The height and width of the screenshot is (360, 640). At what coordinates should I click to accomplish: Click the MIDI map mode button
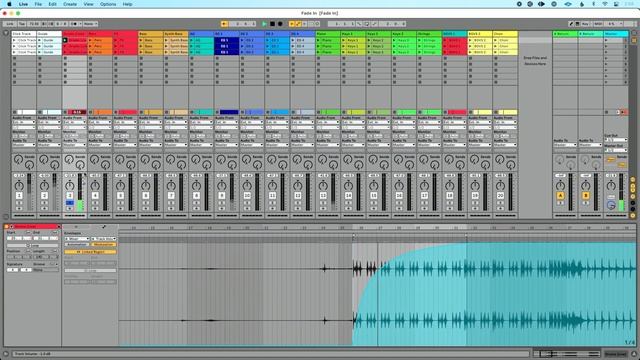click(598, 24)
